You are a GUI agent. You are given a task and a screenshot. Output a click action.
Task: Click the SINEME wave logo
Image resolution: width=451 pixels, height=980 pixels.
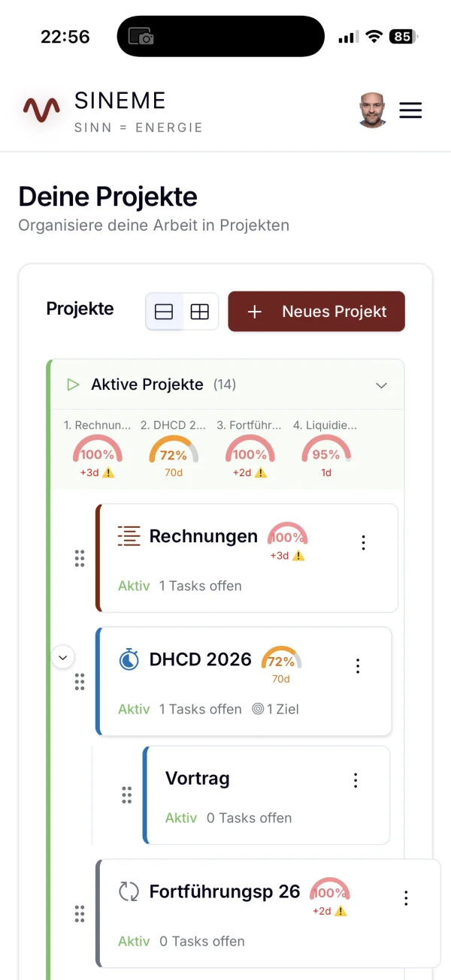tap(41, 110)
